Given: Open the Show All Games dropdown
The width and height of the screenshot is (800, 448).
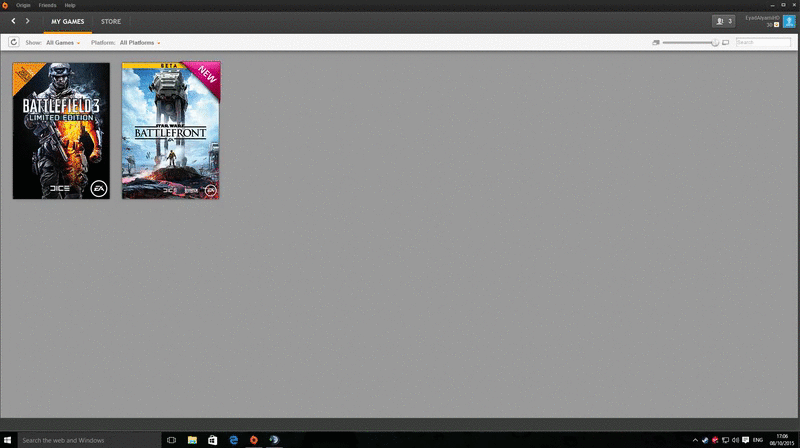Looking at the screenshot, I should click(x=63, y=43).
